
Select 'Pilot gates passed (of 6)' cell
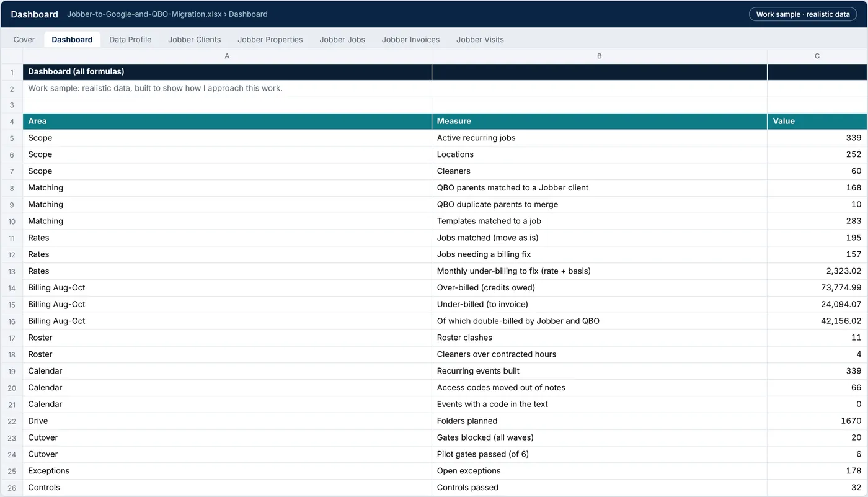(x=599, y=454)
